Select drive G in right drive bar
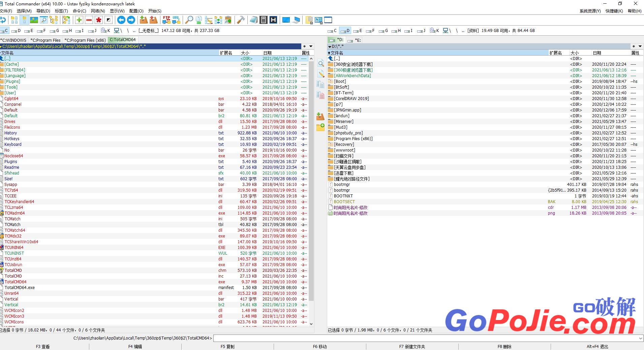The width and height of the screenshot is (644, 350). point(384,31)
